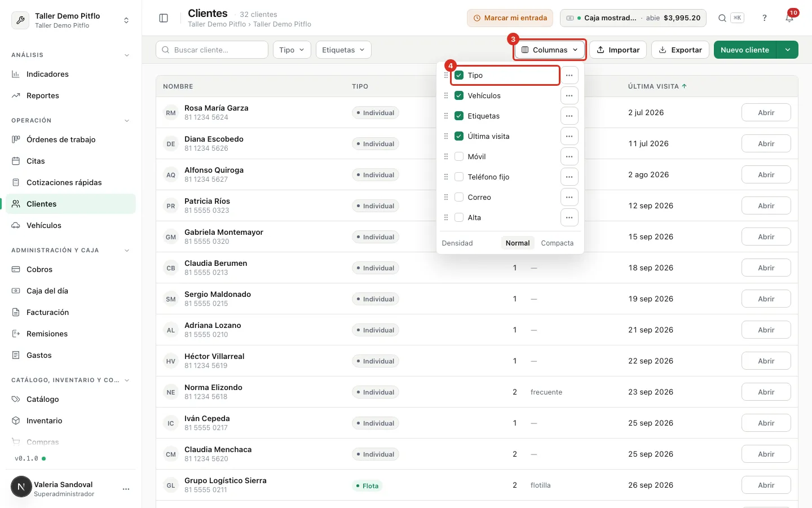Open the Inventario section

[x=71, y=421]
